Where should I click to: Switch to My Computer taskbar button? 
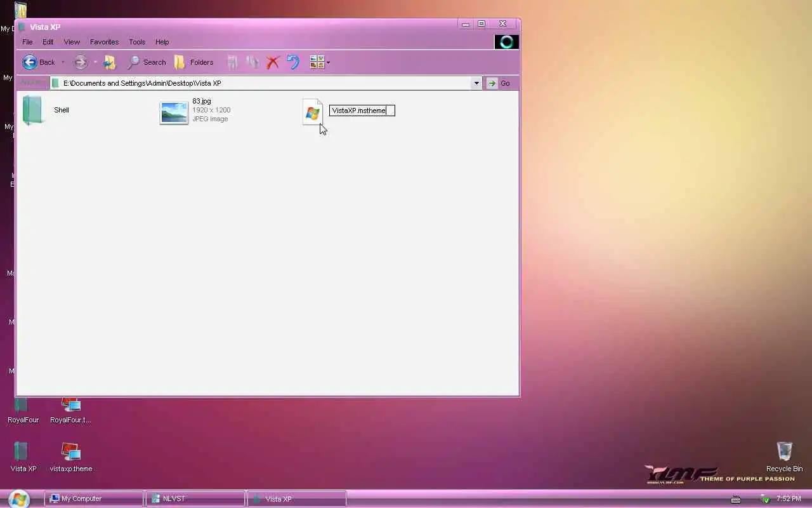coord(94,499)
